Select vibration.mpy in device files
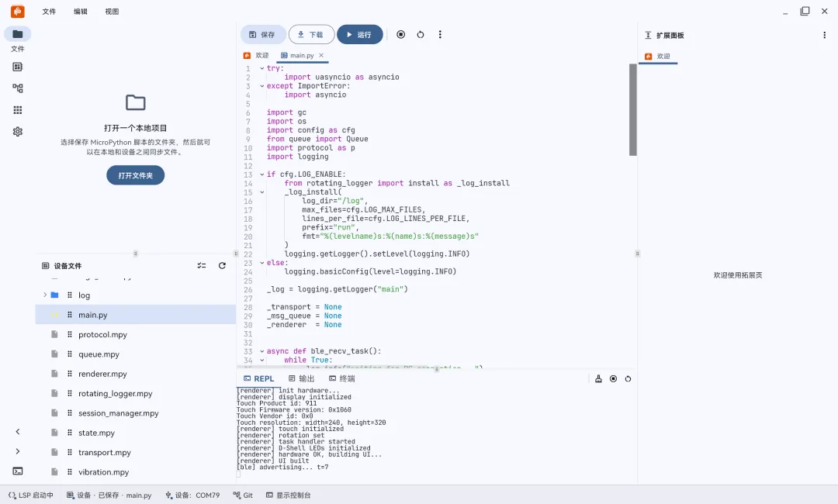The image size is (838, 504). tap(136, 472)
